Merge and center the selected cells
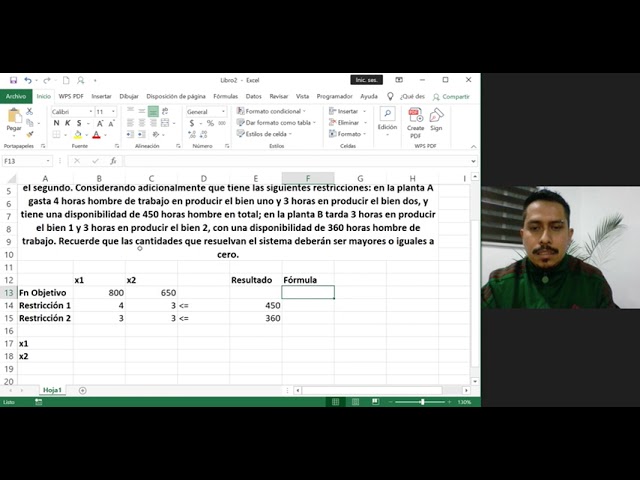Viewport: 640px width, 480px height. coord(165,122)
